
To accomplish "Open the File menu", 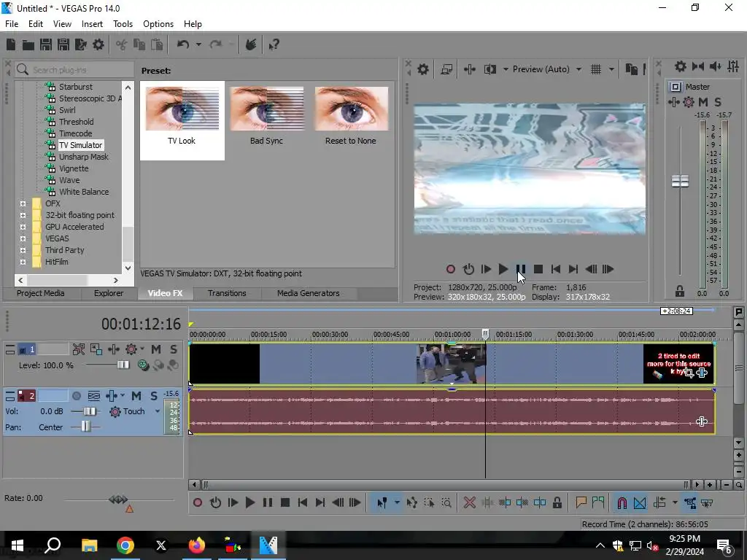I will tap(12, 24).
